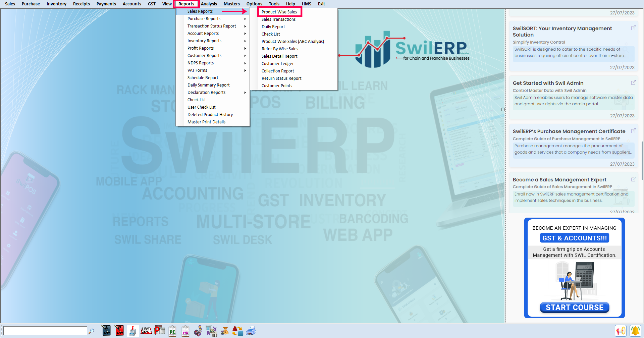Open the Order Book toolbar icon
Image resolution: width=644 pixels, height=338 pixels.
click(x=146, y=331)
